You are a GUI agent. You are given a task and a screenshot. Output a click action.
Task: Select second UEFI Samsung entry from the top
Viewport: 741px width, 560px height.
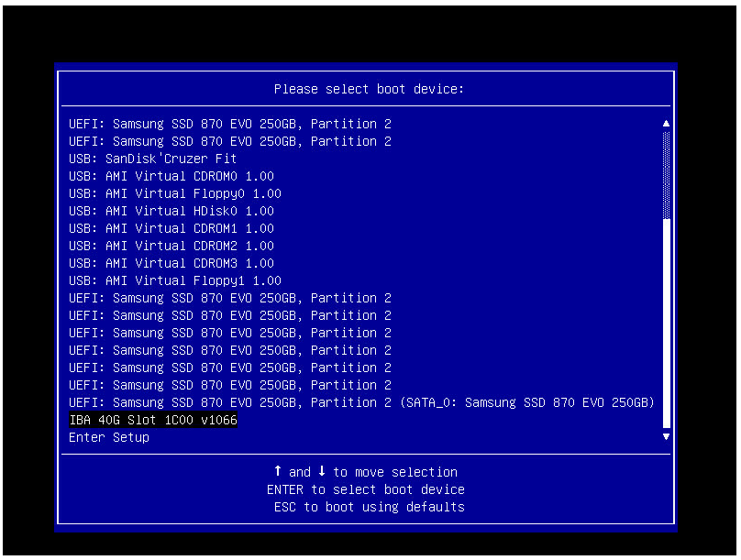pos(229,141)
